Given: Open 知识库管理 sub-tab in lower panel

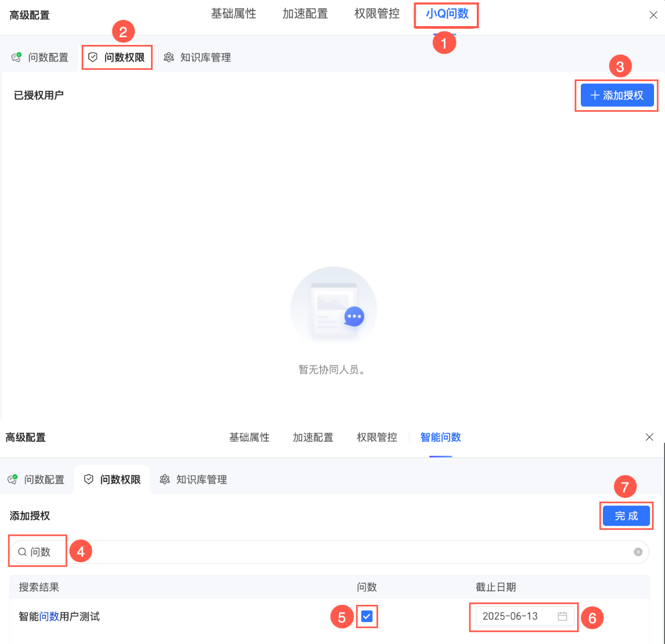Looking at the screenshot, I should [193, 480].
